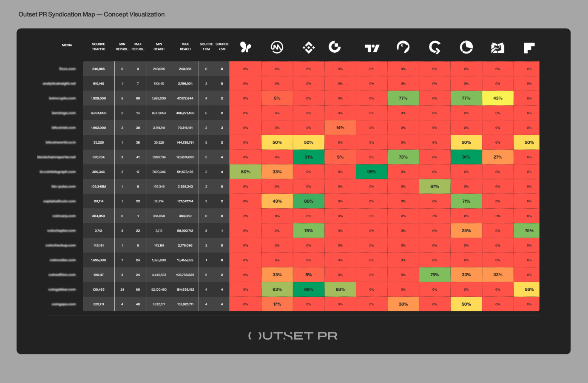The width and height of the screenshot is (588, 383).
Task: Click the Max Reach column header
Action: (185, 47)
